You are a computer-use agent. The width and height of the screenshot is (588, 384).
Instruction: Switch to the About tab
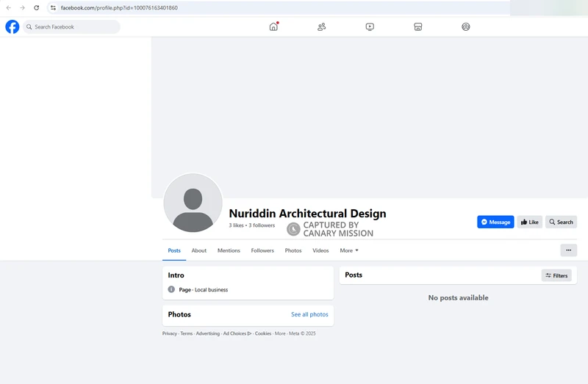pyautogui.click(x=198, y=250)
